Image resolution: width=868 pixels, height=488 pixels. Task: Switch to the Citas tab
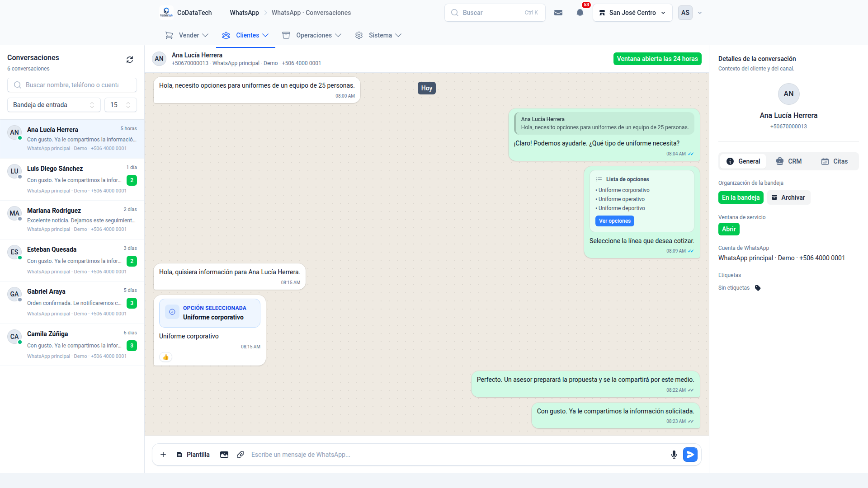click(x=835, y=161)
